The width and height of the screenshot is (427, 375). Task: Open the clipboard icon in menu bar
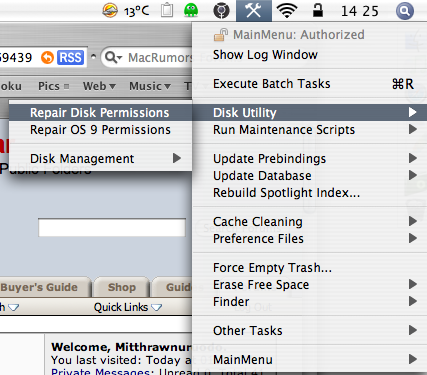(x=167, y=10)
